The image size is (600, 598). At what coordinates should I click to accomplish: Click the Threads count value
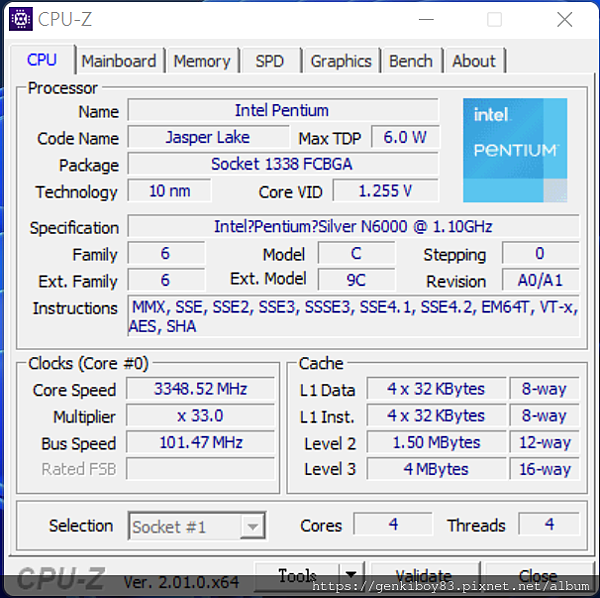pos(549,524)
